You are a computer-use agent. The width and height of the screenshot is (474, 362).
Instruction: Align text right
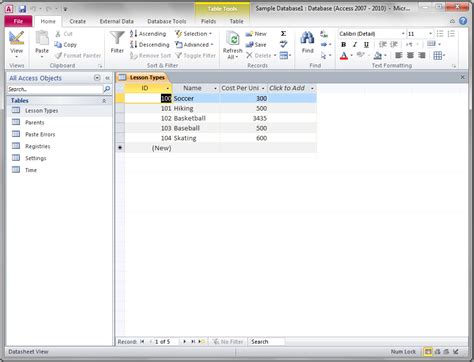tap(422, 55)
